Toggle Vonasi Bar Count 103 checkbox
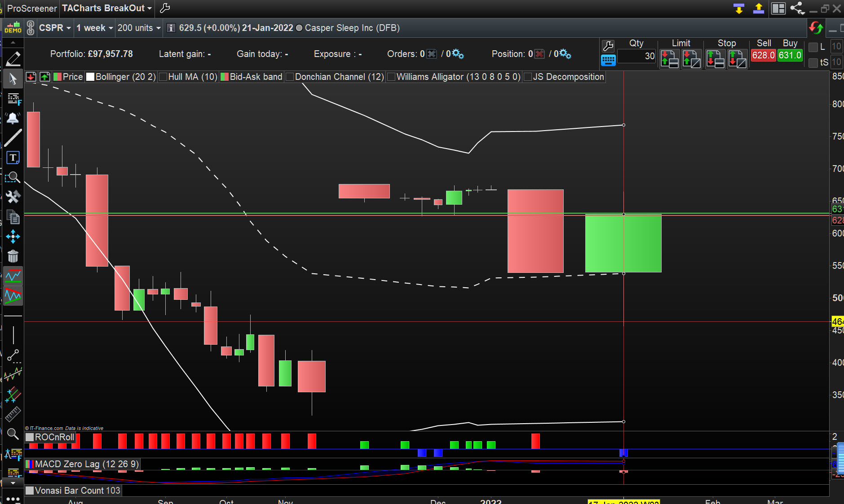844x504 pixels. pos(30,491)
